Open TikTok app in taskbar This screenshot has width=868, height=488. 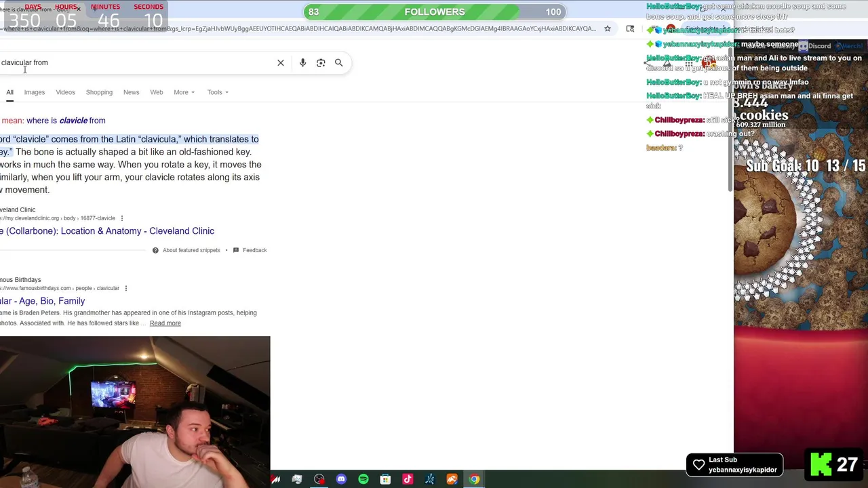point(408,479)
